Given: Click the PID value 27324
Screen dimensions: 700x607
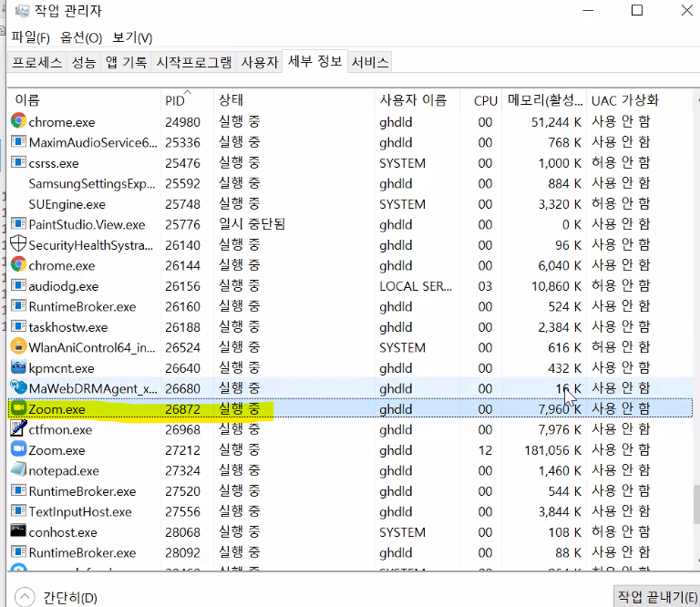Looking at the screenshot, I should pos(182,470).
